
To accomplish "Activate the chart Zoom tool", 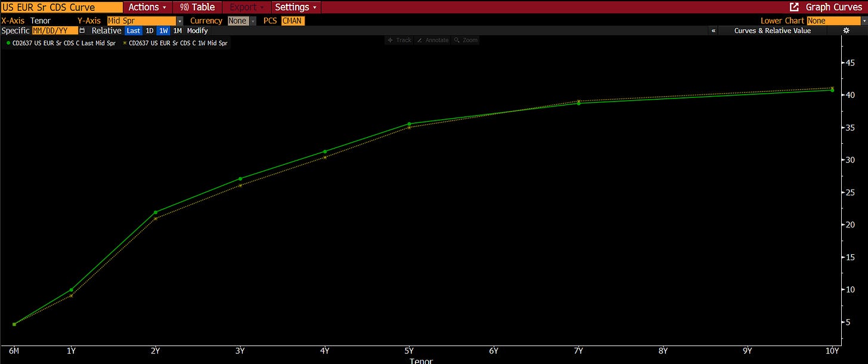I will (x=466, y=40).
